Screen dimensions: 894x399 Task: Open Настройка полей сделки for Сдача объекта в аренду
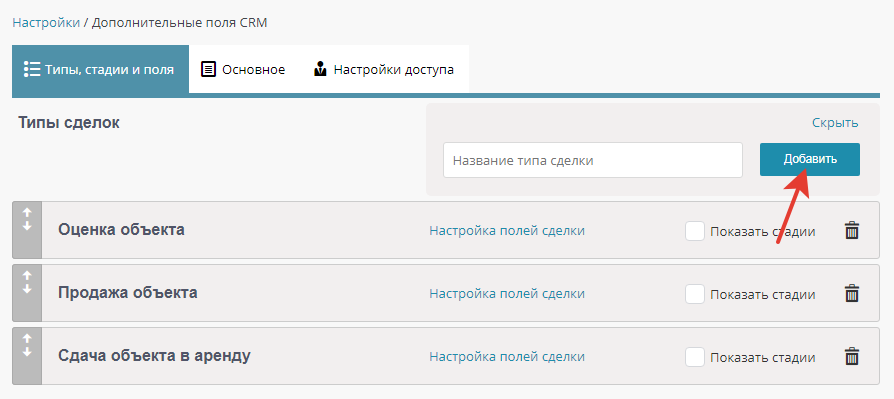[x=507, y=356]
